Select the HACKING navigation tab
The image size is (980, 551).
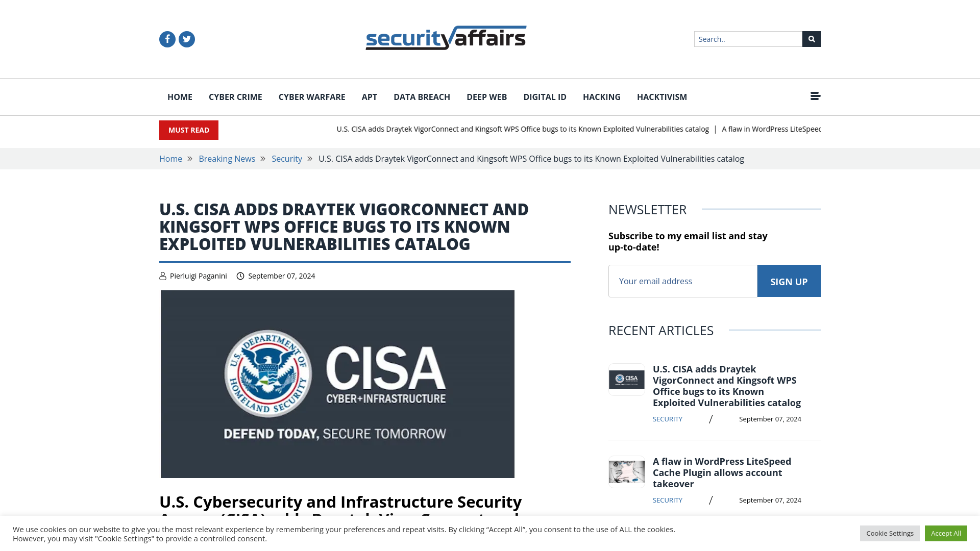[x=602, y=96]
